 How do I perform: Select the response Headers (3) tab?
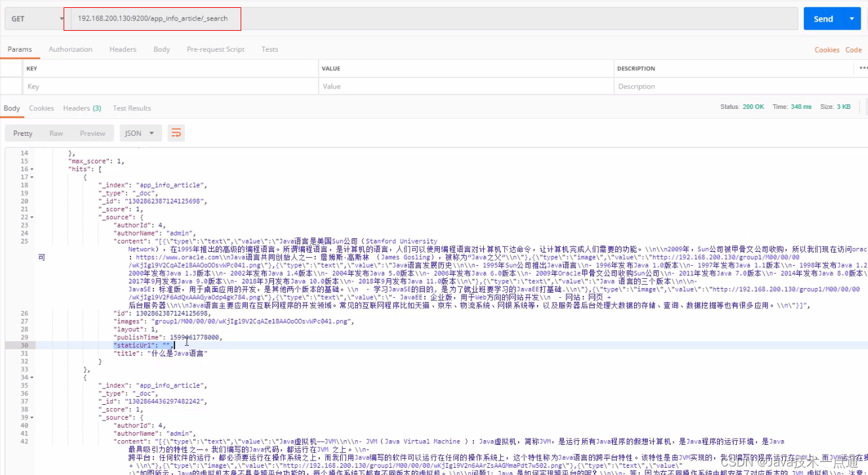(x=82, y=108)
